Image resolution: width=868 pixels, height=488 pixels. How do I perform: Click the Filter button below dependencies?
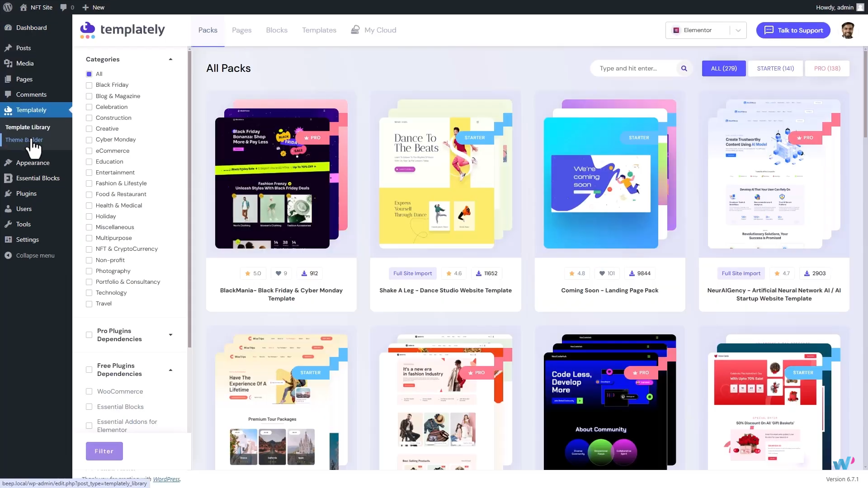click(x=104, y=451)
